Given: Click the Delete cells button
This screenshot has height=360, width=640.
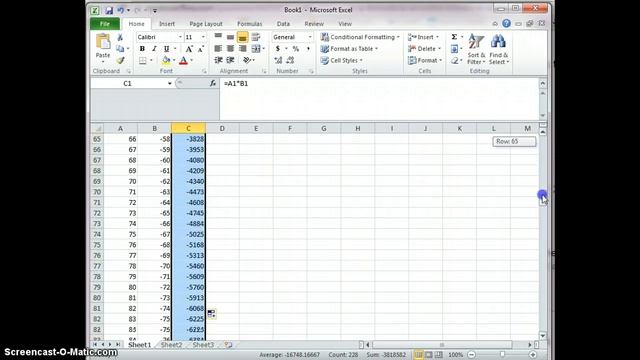Looking at the screenshot, I should tap(424, 49).
